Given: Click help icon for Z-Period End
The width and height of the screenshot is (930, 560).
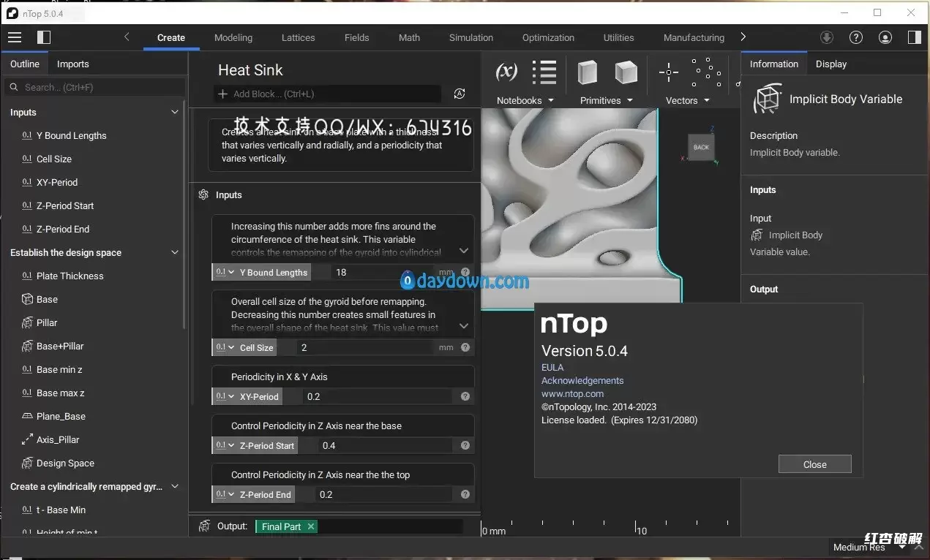Looking at the screenshot, I should point(465,495).
